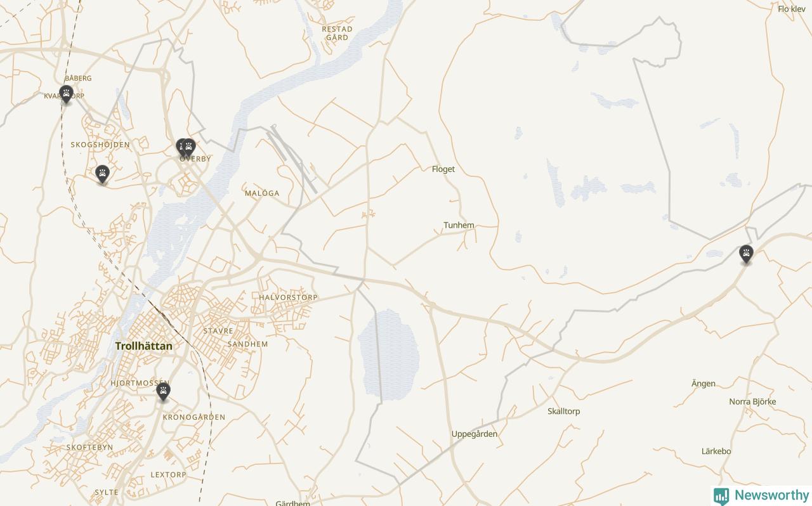Click the Ängen place label
Image resolution: width=812 pixels, height=506 pixels.
click(x=704, y=384)
